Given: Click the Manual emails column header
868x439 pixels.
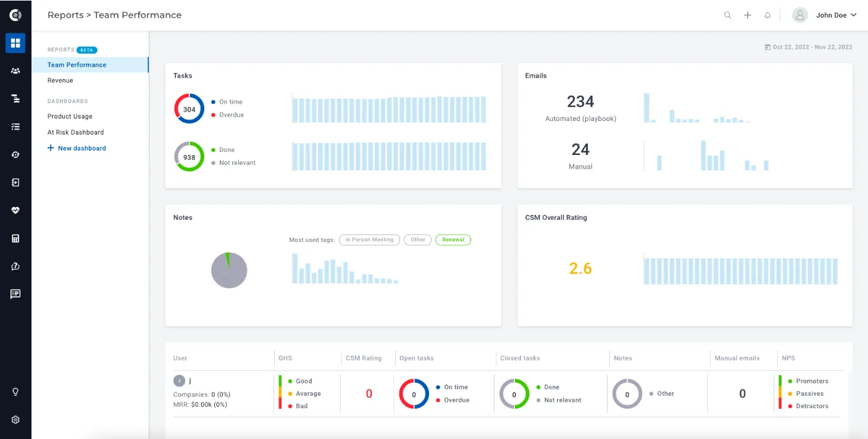Looking at the screenshot, I should coord(737,358).
